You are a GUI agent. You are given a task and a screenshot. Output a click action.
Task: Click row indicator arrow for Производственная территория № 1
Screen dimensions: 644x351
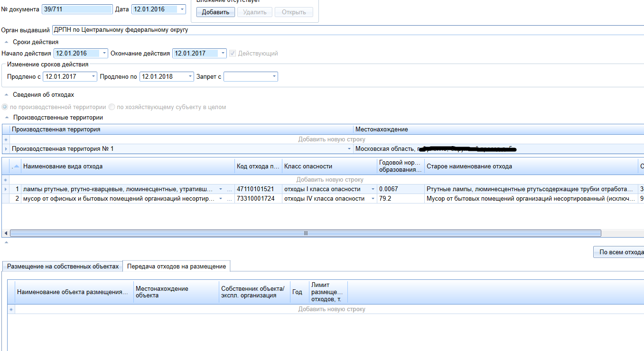(6, 149)
